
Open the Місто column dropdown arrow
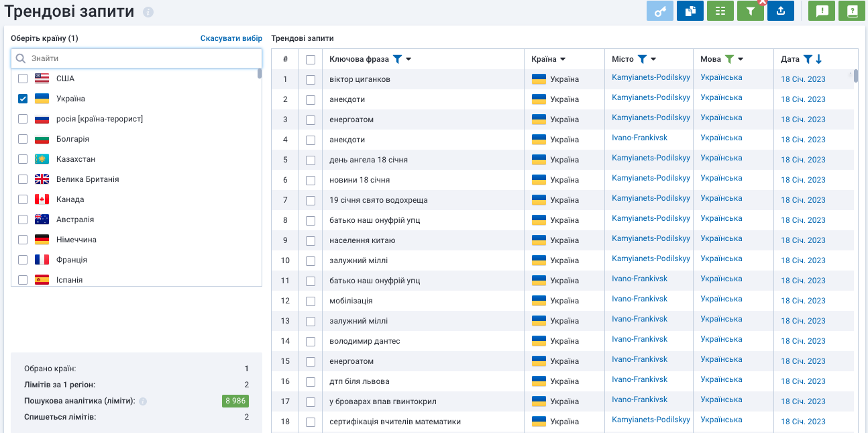tap(653, 59)
